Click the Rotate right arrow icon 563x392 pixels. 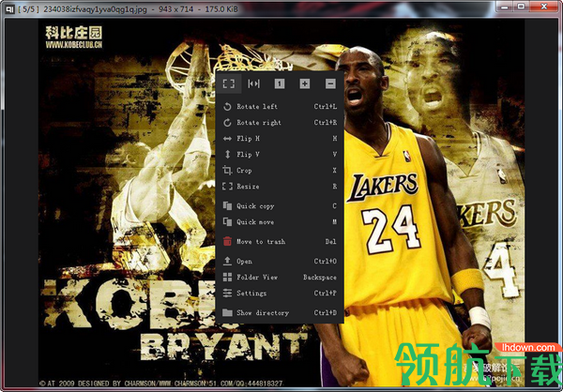pyautogui.click(x=227, y=123)
